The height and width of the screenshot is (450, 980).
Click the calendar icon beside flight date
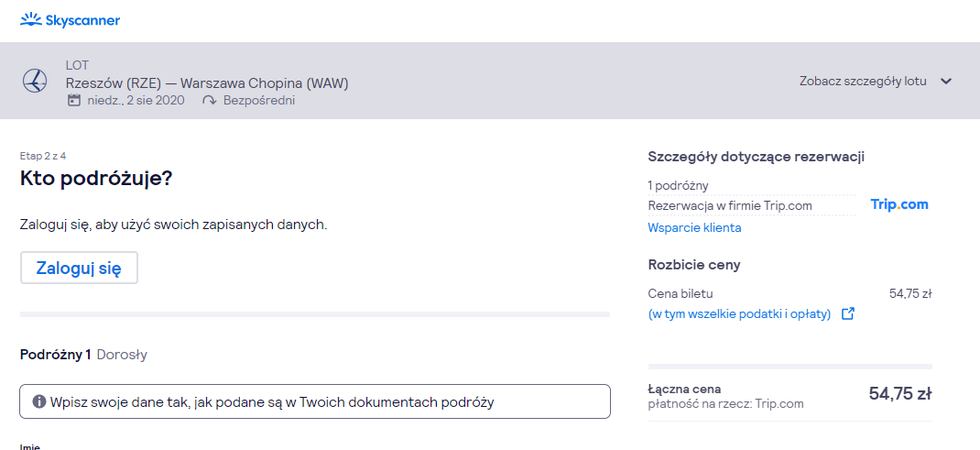(74, 100)
